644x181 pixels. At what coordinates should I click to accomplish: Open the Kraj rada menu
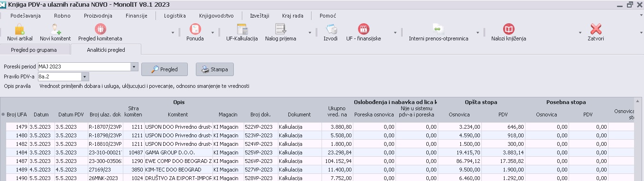point(293,16)
